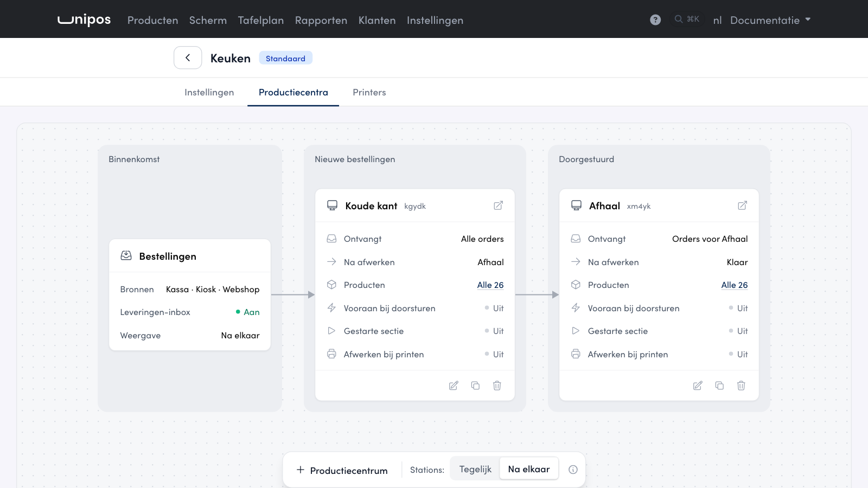Screen dimensions: 868x488
Task: Duplicate the Koude kant production center
Action: [475, 386]
